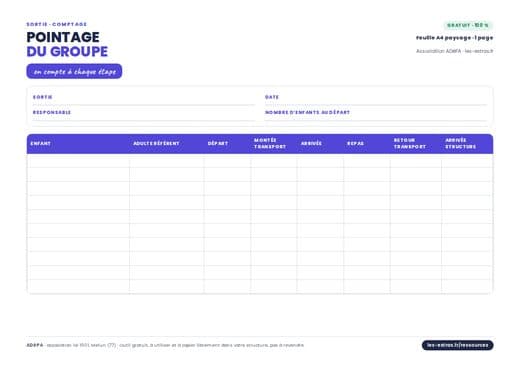Select the "SORTIE · COMPTAGE" overline text
This screenshot has height=368, width=520.
[x=57, y=24]
